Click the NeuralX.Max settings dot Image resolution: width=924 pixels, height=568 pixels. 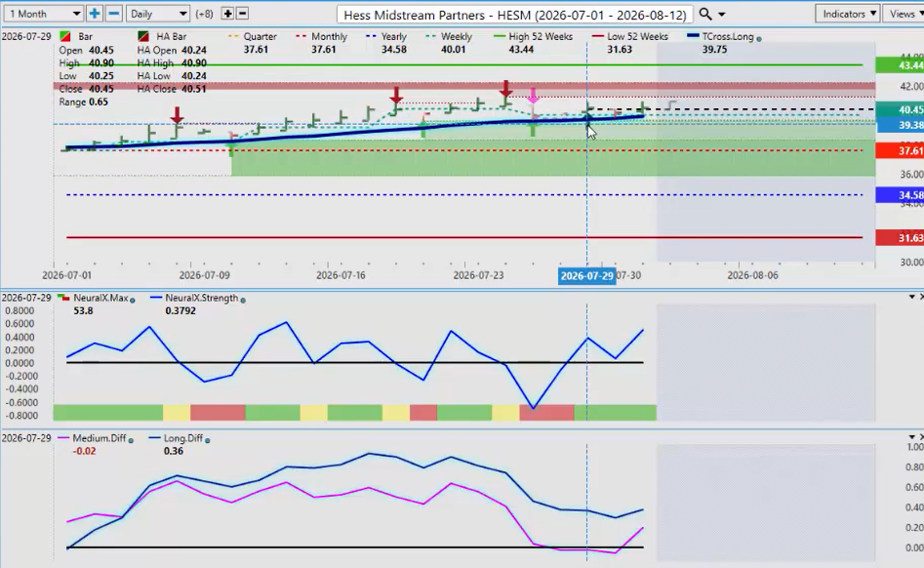point(133,301)
